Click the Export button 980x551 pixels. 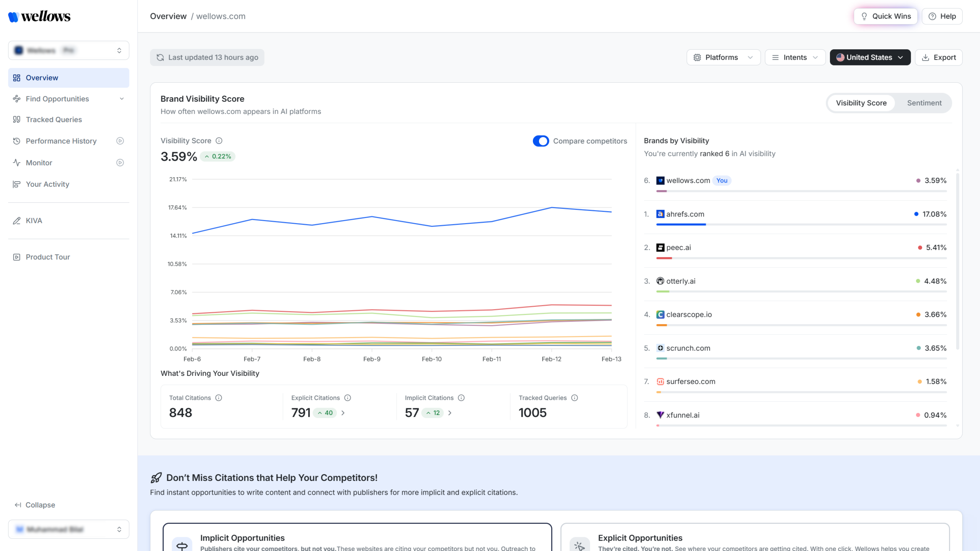pyautogui.click(x=939, y=57)
